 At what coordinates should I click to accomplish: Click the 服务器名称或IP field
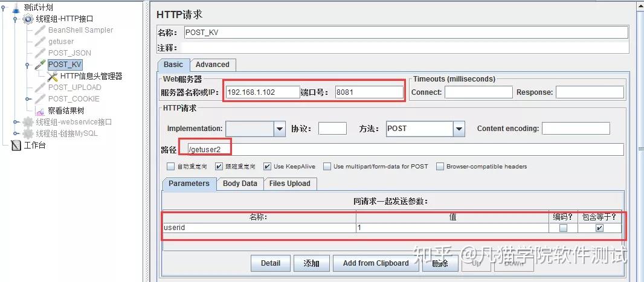[263, 92]
